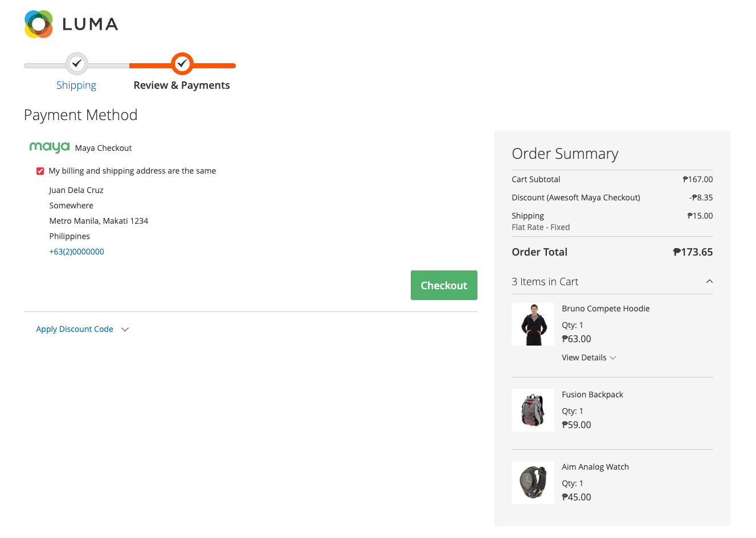The width and height of the screenshot is (756, 538).
Task: Expand the Apply Discount Code section
Action: coord(75,329)
